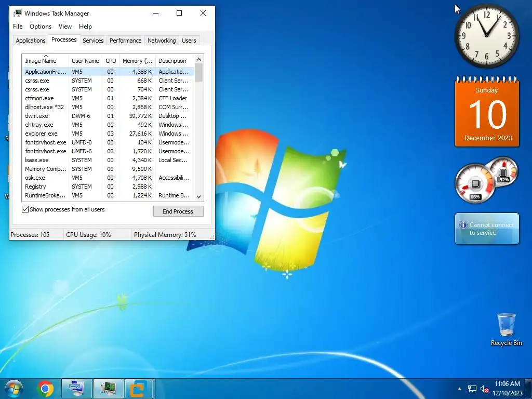Open the calendar gadget showing Sunday 10
Viewport: 532px width, 399px height.
(487, 112)
